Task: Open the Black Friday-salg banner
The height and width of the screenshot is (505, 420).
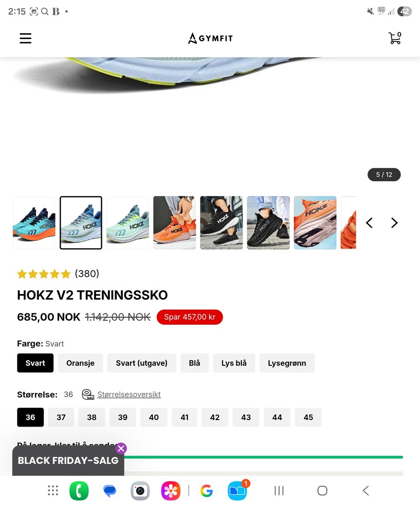Action: (x=68, y=461)
